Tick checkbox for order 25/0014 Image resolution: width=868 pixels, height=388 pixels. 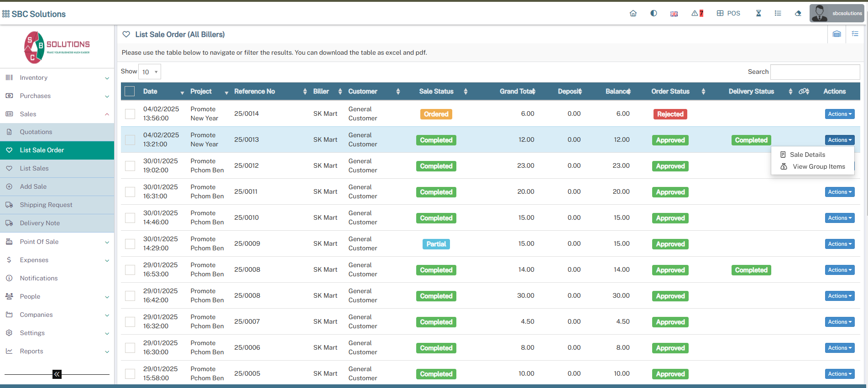click(x=130, y=114)
